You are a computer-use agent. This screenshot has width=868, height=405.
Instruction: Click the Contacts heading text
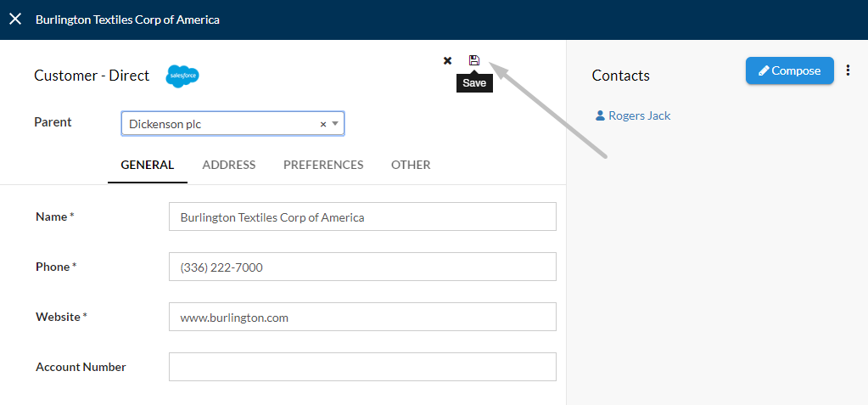click(x=620, y=76)
